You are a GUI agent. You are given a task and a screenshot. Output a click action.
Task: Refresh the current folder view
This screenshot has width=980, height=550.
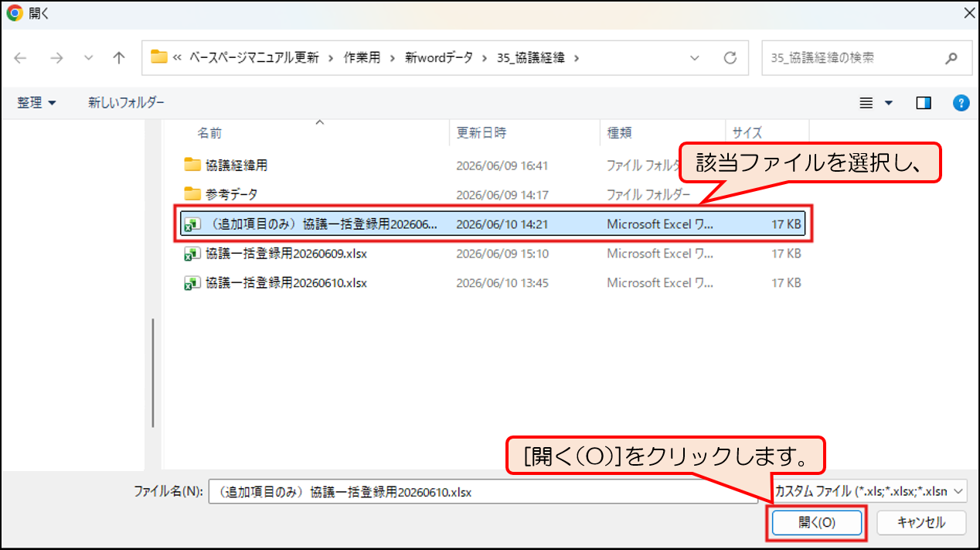tap(730, 58)
